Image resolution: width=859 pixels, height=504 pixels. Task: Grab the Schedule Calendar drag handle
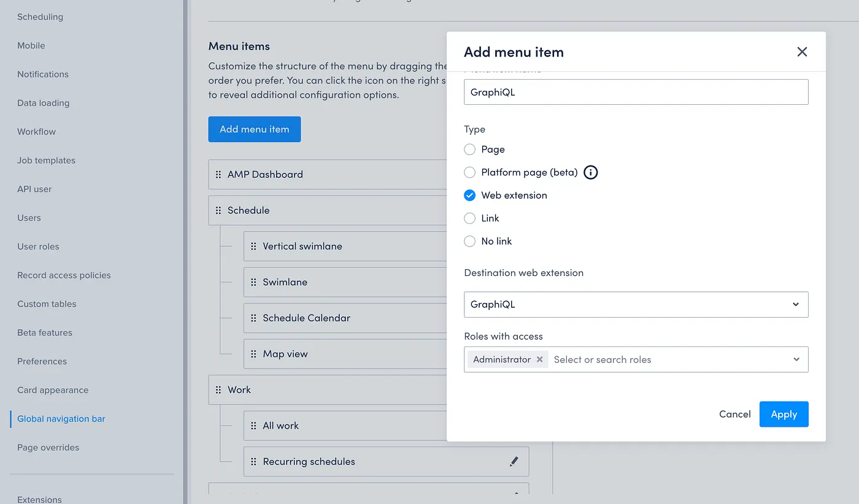pyautogui.click(x=253, y=318)
